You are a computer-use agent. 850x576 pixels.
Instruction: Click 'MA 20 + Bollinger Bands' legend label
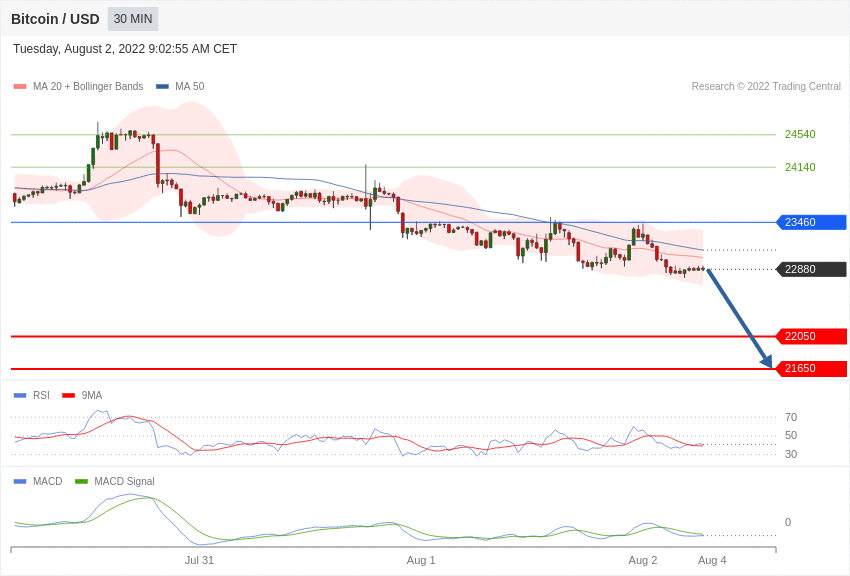[x=88, y=86]
